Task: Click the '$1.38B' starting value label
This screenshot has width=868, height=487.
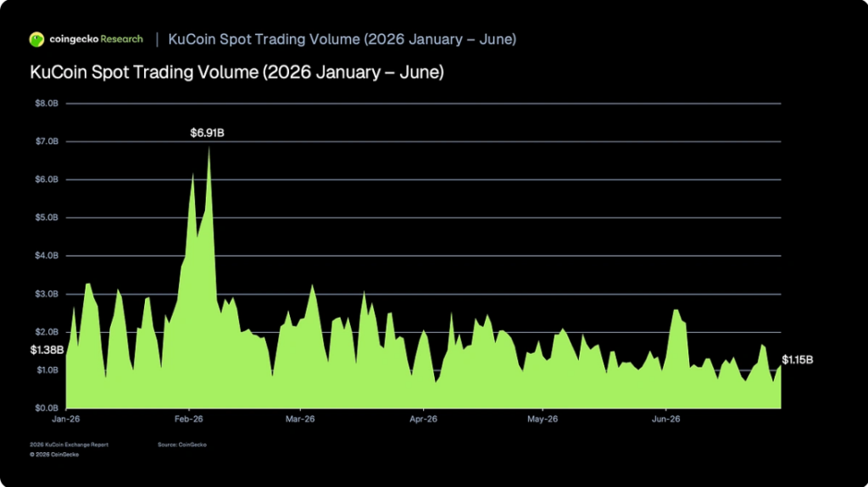Action: point(47,350)
